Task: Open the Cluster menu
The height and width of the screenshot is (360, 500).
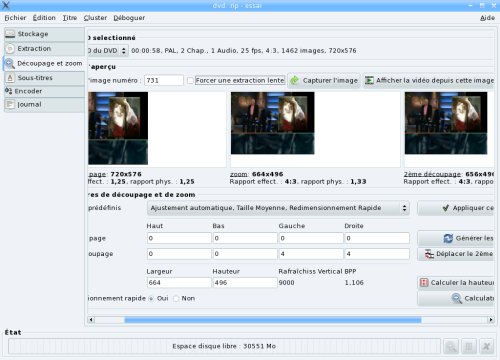Action: (x=95, y=18)
